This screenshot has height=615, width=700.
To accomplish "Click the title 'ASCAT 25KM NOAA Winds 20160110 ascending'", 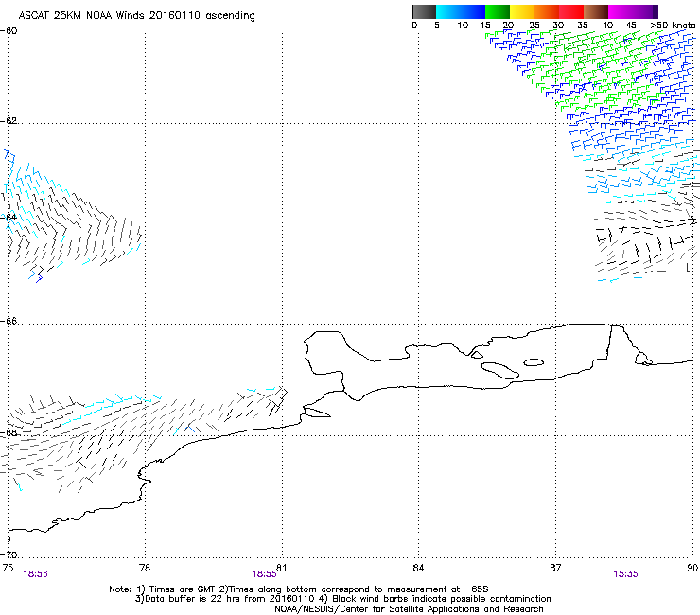I will pos(136,15).
